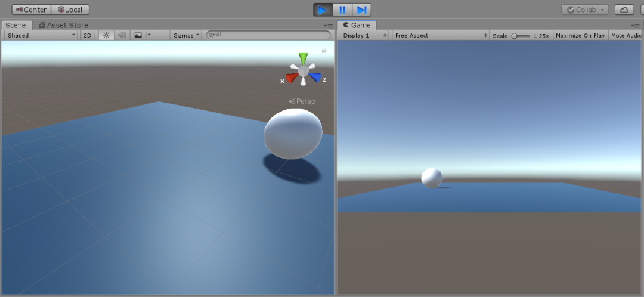This screenshot has height=297, width=644.
Task: Open the Asset Store tab
Action: click(x=63, y=25)
